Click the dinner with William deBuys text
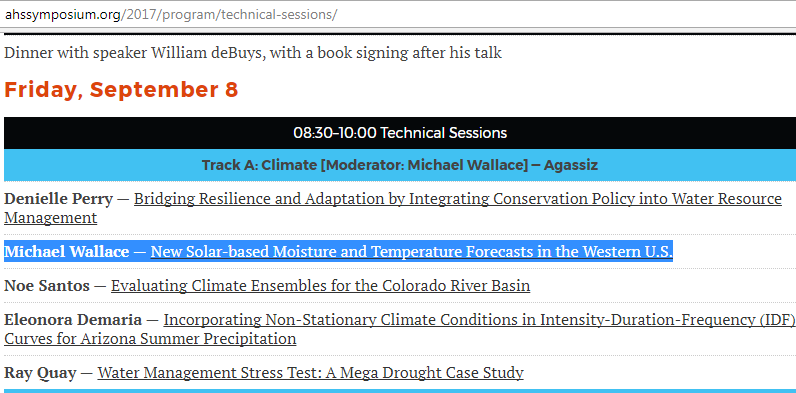 [x=253, y=52]
